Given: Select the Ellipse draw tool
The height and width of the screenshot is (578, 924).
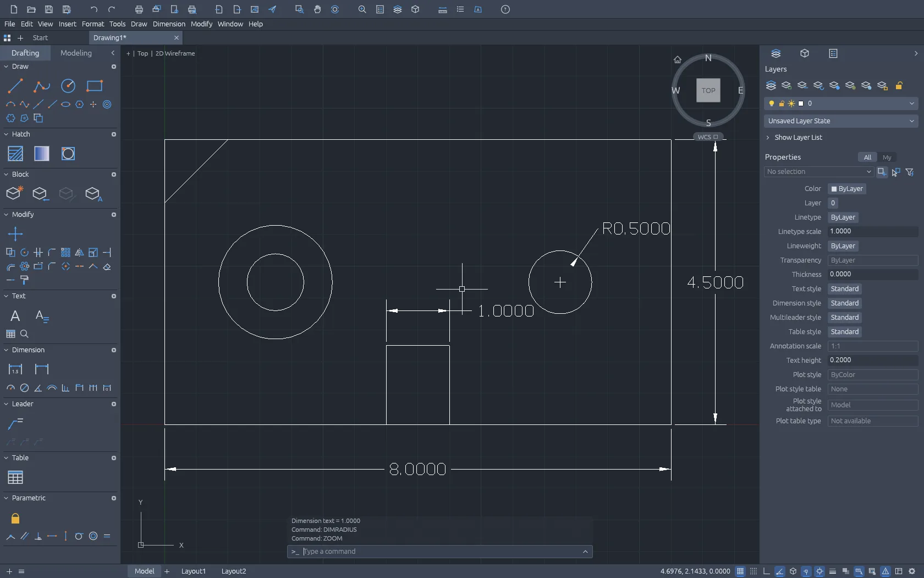Looking at the screenshot, I should click(65, 104).
